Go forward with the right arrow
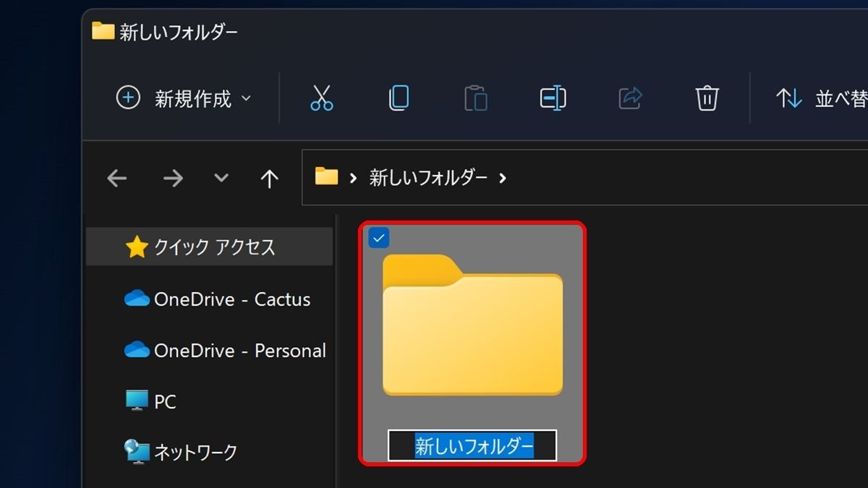 tap(173, 178)
